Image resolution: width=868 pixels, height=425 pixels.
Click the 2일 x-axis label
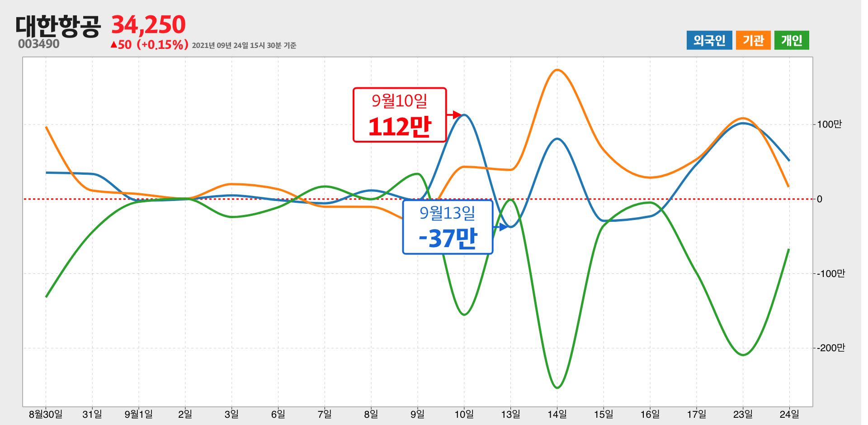[x=185, y=414]
